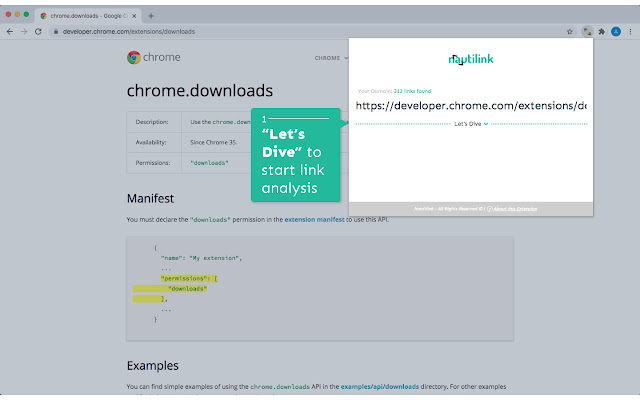The width and height of the screenshot is (640, 400).
Task: Go forward using the browser forward arrow
Action: tap(24, 31)
